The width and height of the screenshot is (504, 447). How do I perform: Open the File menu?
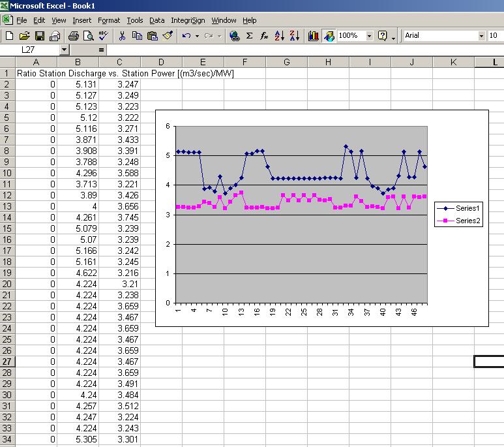point(22,20)
